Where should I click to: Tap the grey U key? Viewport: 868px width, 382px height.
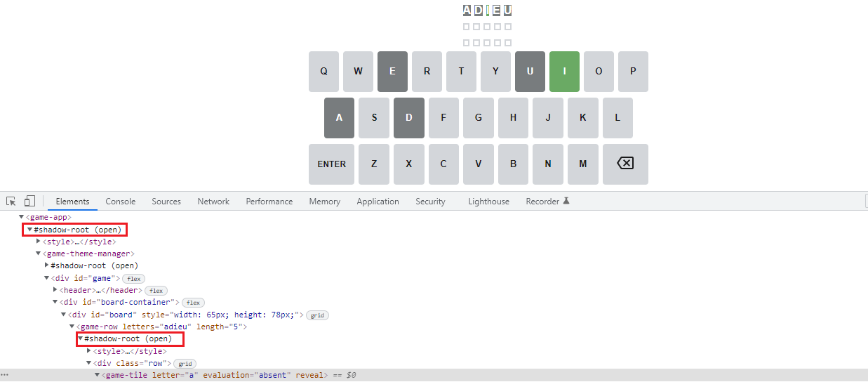point(530,71)
